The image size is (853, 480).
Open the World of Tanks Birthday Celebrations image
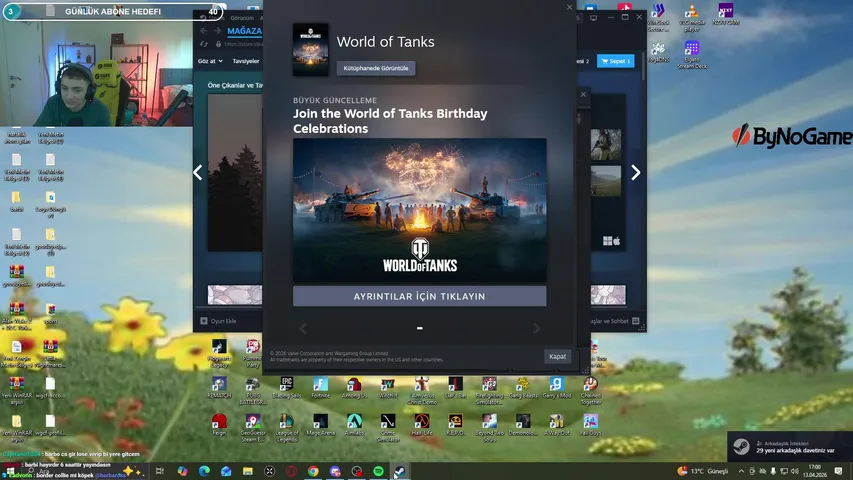coord(419,210)
